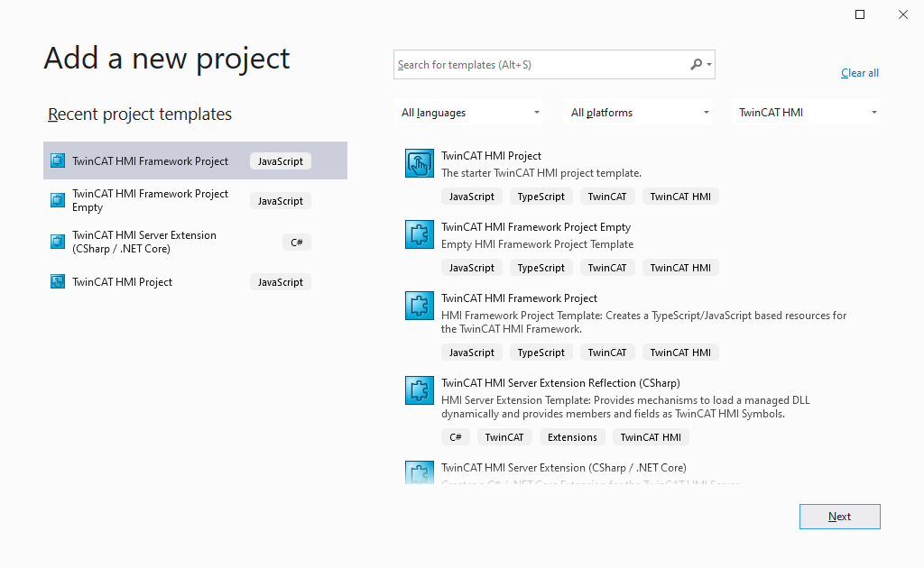Viewport: 924px width, 568px height.
Task: Click the Empty HMI Framework Project Template description
Action: coord(538,244)
